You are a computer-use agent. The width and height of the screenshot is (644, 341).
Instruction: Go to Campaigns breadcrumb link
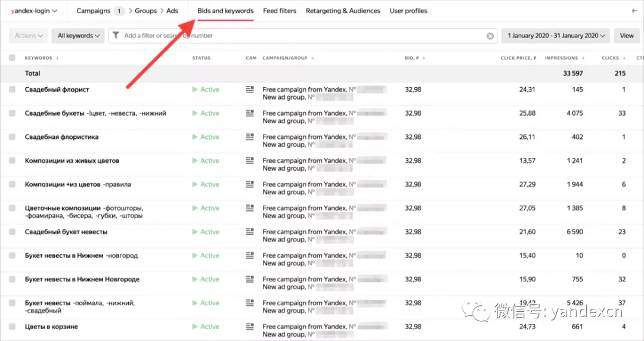(x=93, y=11)
